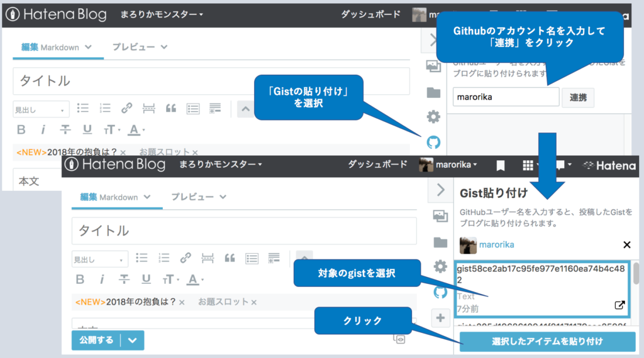Open text color A picker in front window
644x358 pixels.
coord(195,279)
